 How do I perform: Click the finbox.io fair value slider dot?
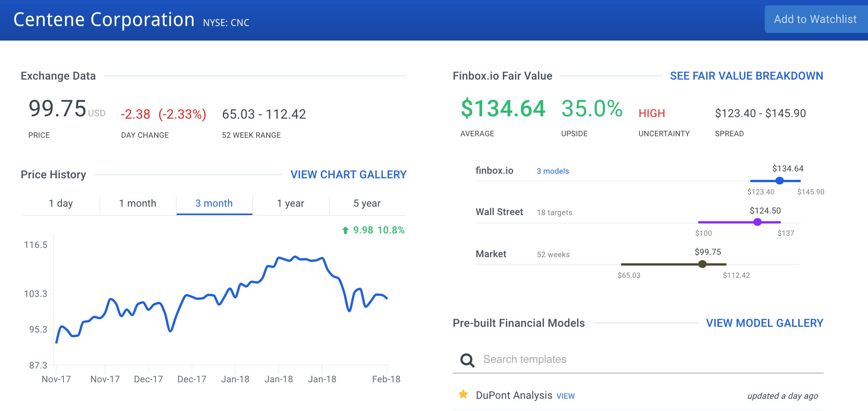[780, 181]
